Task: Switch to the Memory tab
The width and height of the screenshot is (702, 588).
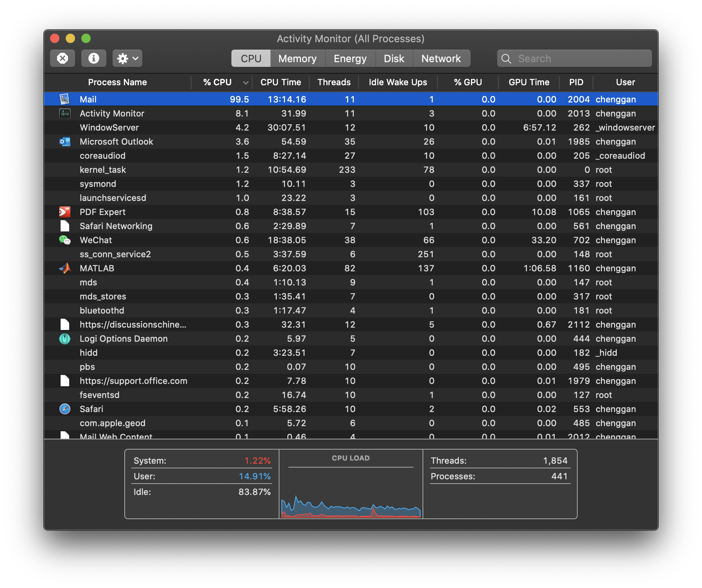Action: click(x=297, y=59)
